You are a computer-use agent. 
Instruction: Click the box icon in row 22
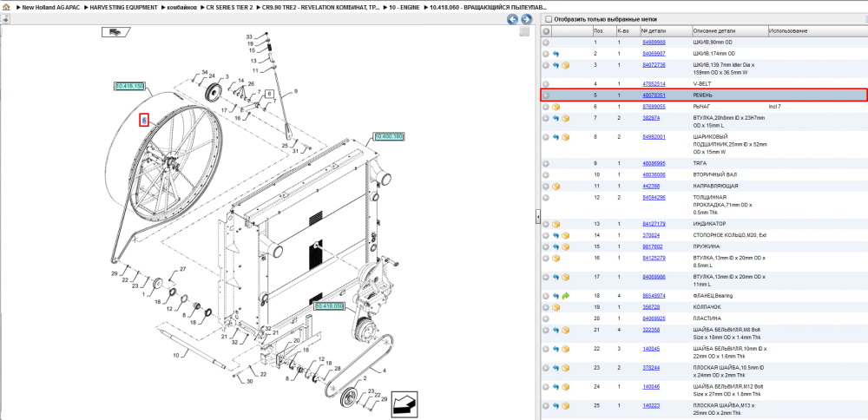(566, 349)
